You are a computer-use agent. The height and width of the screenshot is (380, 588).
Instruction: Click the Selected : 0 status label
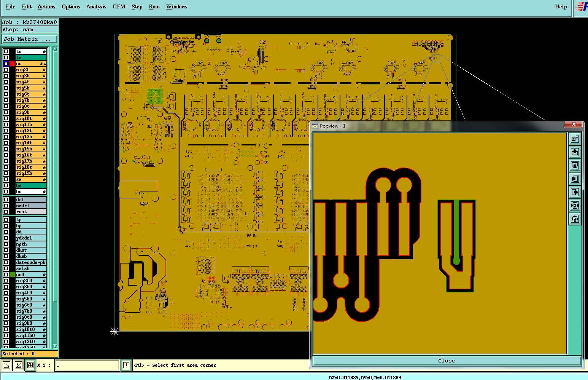tap(30, 354)
